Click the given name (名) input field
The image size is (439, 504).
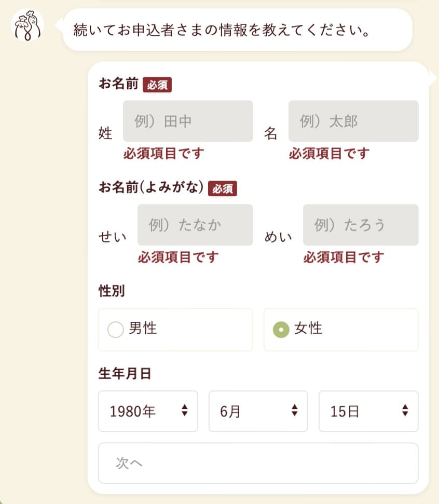[353, 121]
